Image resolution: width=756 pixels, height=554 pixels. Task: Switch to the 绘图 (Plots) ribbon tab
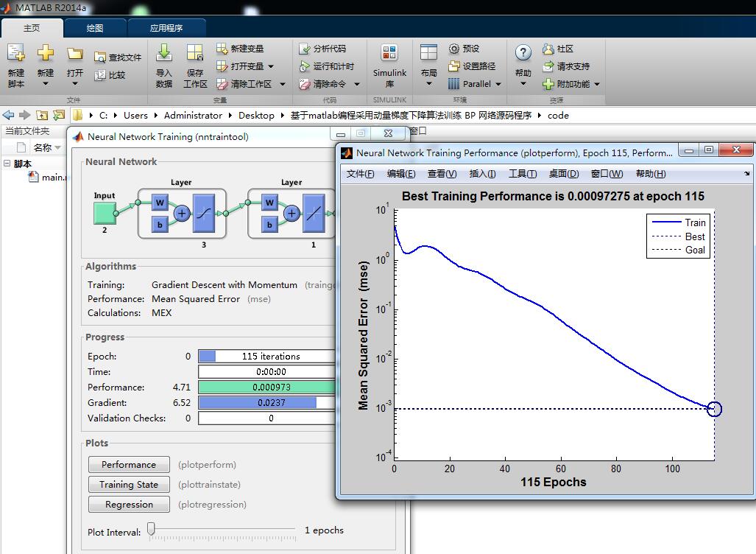(95, 28)
